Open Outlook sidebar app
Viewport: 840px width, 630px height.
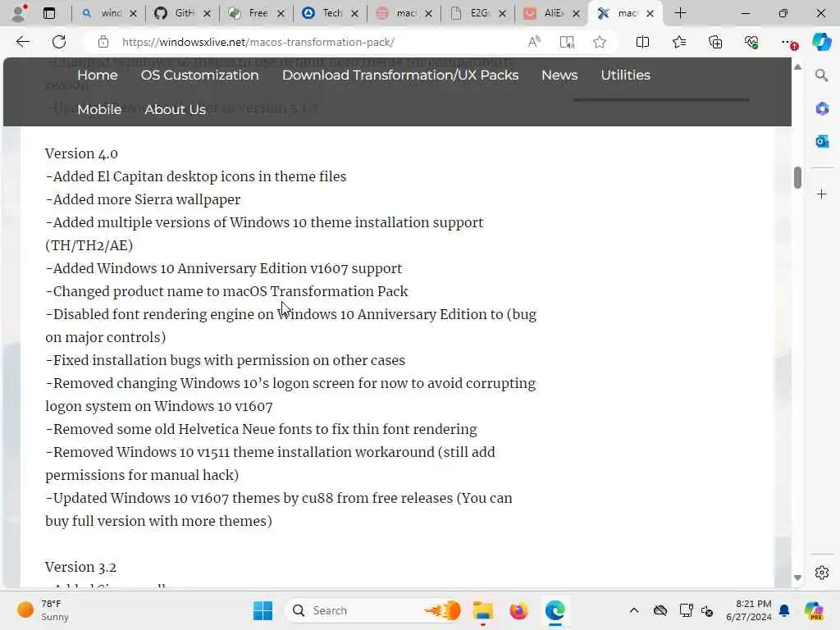[822, 141]
